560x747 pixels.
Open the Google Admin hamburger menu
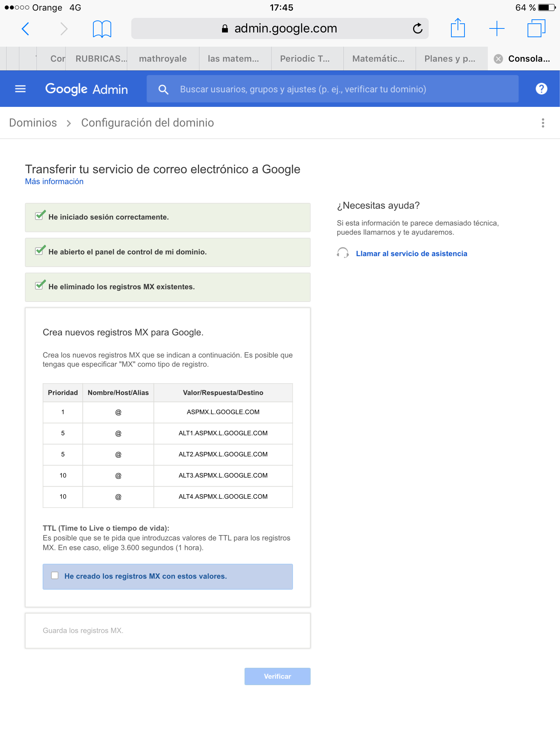20,89
